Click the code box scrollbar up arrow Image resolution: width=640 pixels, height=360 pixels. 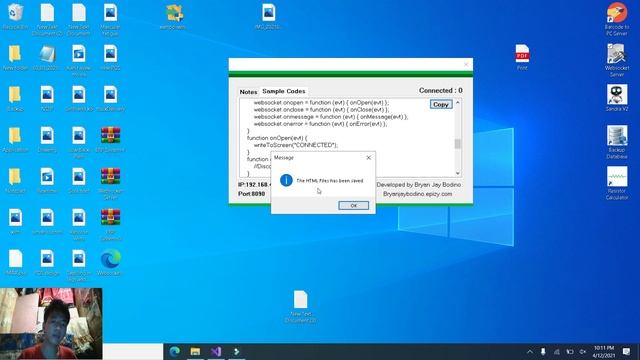[458, 103]
